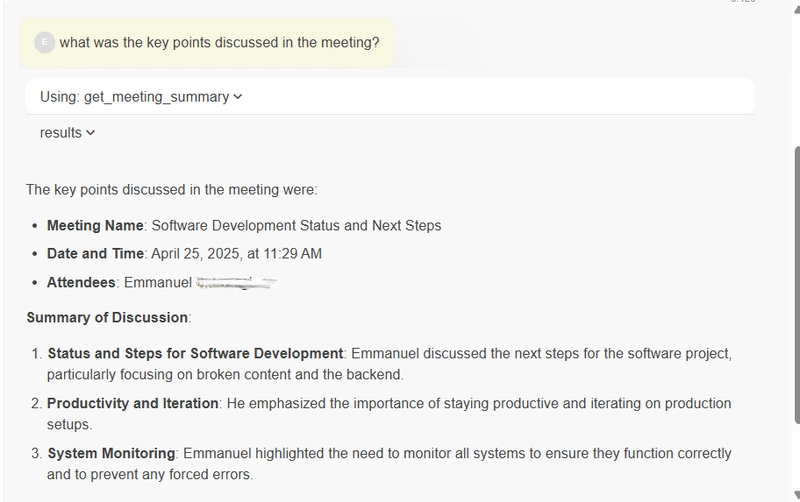Click "Software Development Status and Next Steps" text
Screen dimensions: 800x502
click(296, 225)
